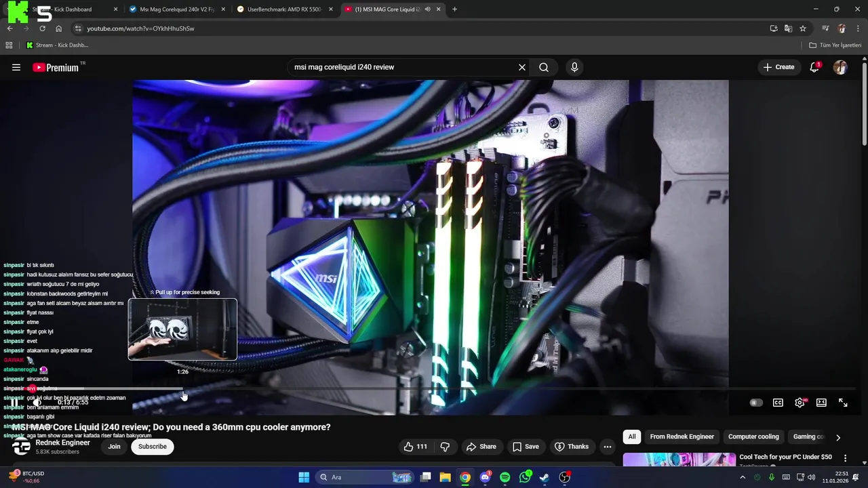This screenshot has width=868, height=488.
Task: Save the video to a playlist
Action: [526, 447]
